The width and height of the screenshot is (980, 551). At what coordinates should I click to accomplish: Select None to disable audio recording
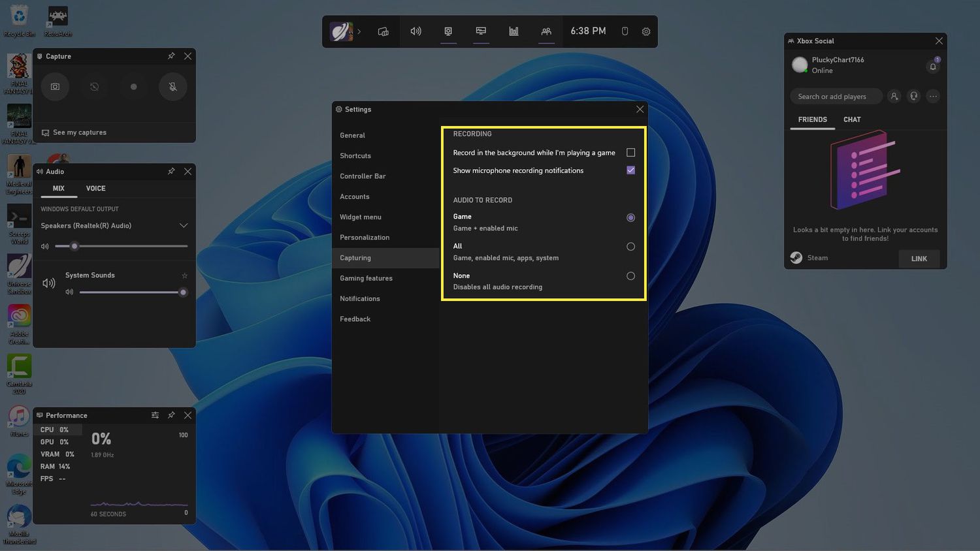[630, 276]
